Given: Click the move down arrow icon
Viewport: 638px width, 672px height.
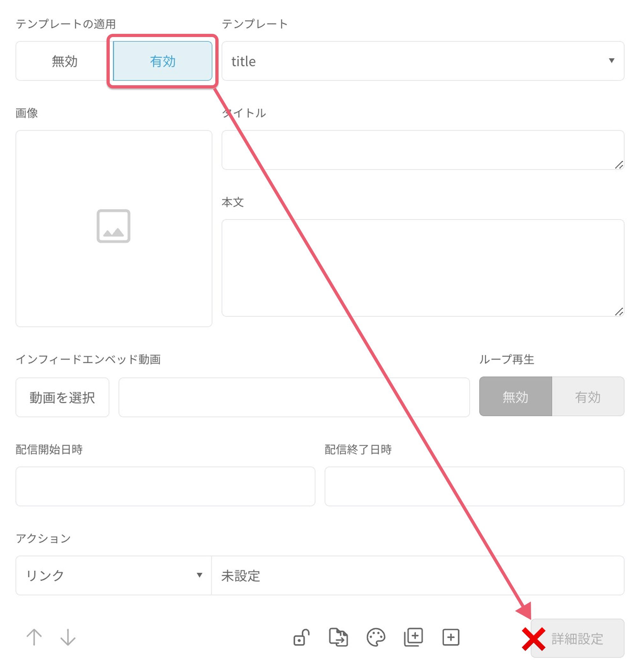Looking at the screenshot, I should click(68, 637).
